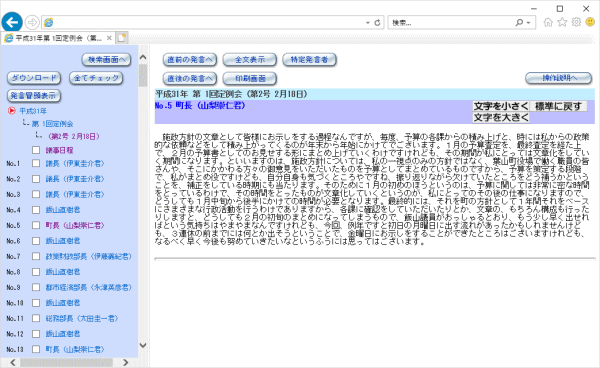Open the 第1回定例会 tree link
Image resolution: width=600 pixels, height=368 pixels.
[52, 124]
